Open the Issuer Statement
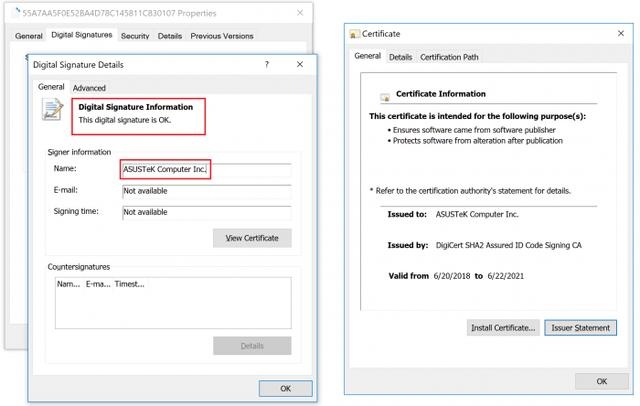This screenshot has height=406, width=640. 580,327
